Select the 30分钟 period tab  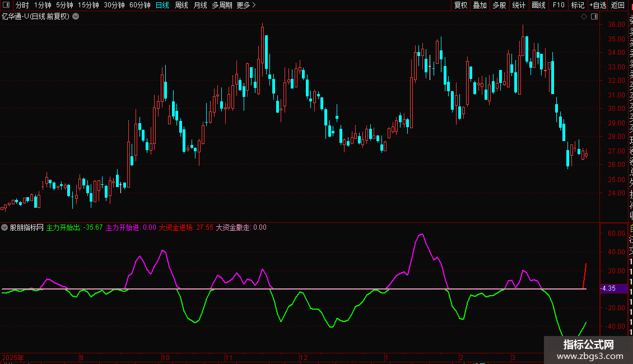point(114,5)
